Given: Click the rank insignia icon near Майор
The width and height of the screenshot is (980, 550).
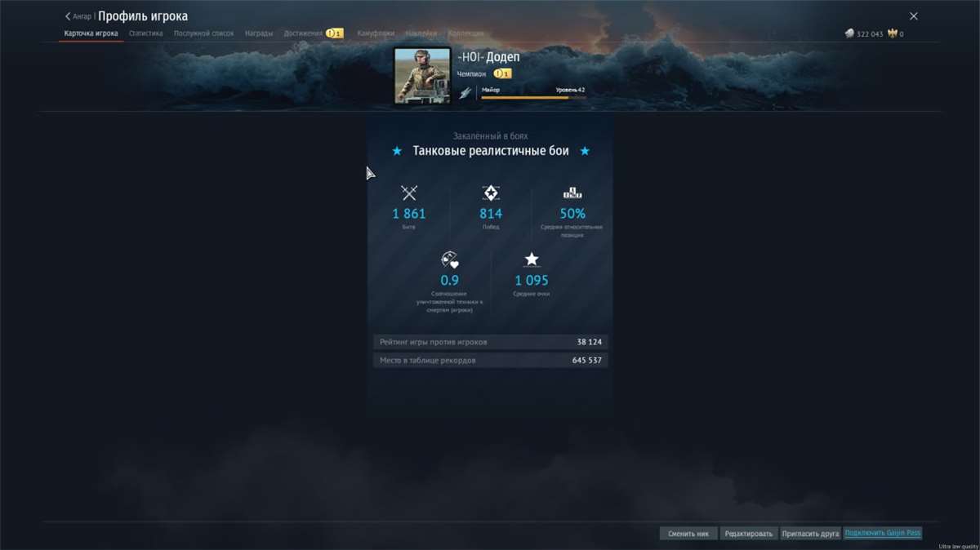Looking at the screenshot, I should tap(465, 93).
